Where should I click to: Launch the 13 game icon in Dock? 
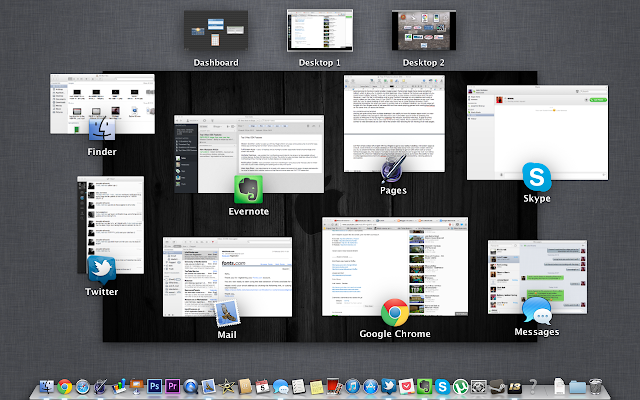(515, 386)
